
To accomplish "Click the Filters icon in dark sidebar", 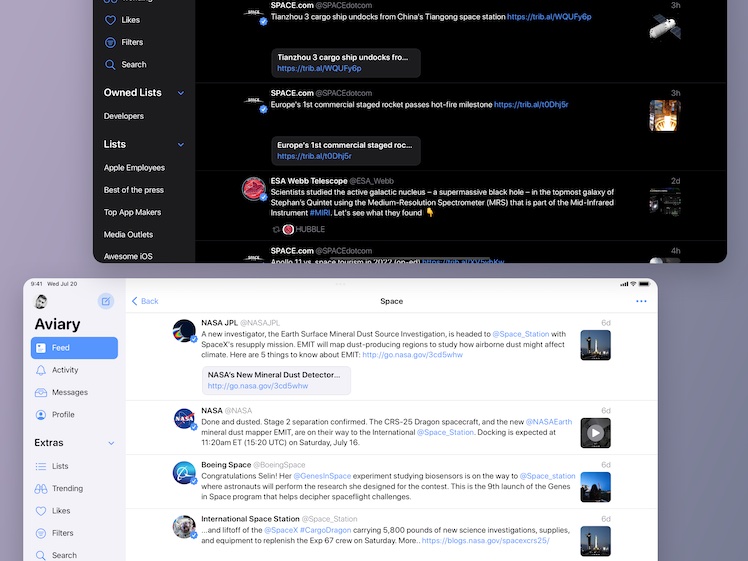I will tap(110, 42).
